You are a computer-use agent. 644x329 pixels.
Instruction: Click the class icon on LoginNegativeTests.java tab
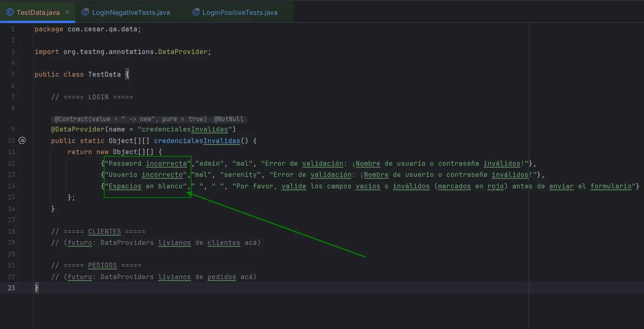pos(85,12)
